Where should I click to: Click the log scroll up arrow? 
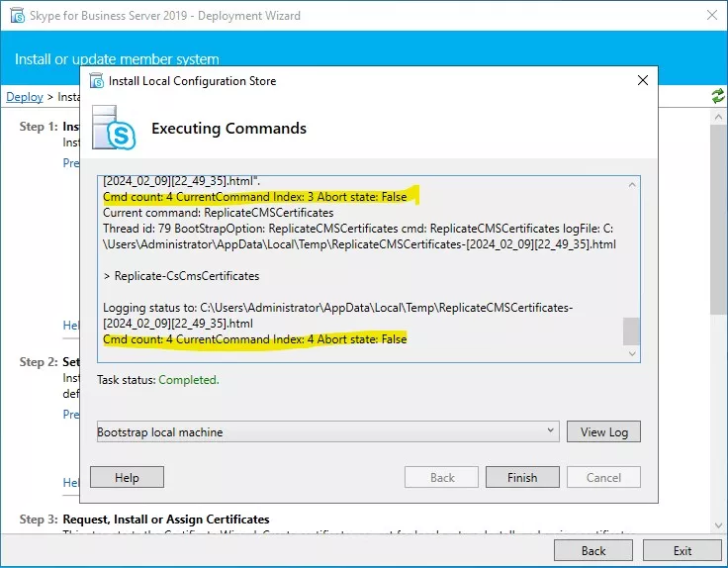tap(632, 185)
